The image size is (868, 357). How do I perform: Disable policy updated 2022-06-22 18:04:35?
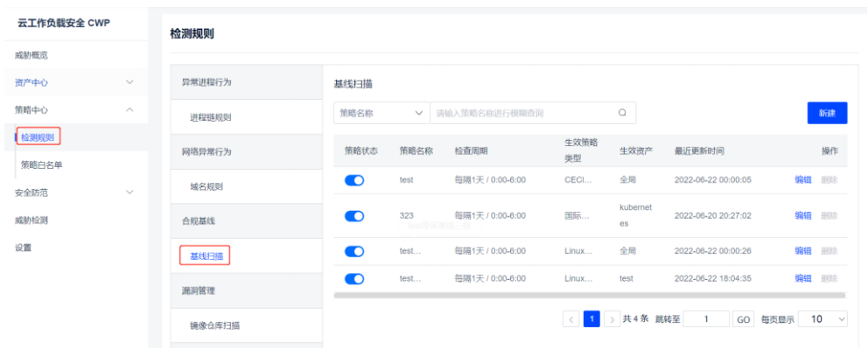pos(354,278)
